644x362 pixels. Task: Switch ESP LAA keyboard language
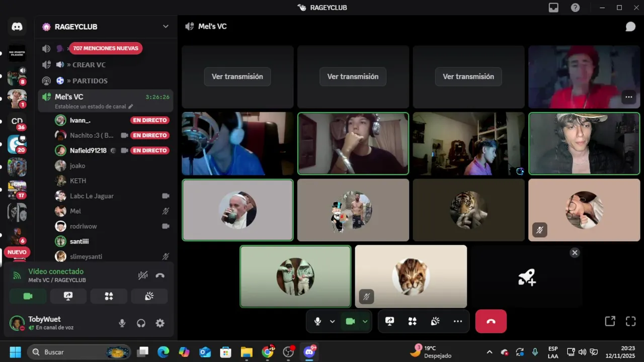553,352
